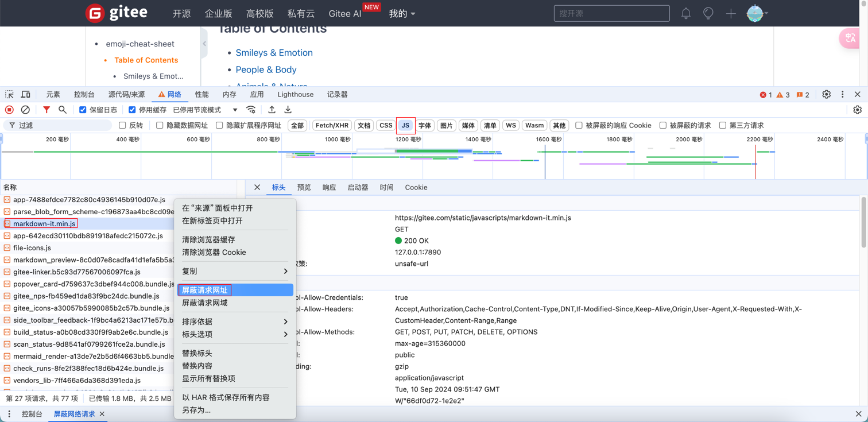The image size is (868, 422).
Task: Open network panel settings gear
Action: [858, 110]
